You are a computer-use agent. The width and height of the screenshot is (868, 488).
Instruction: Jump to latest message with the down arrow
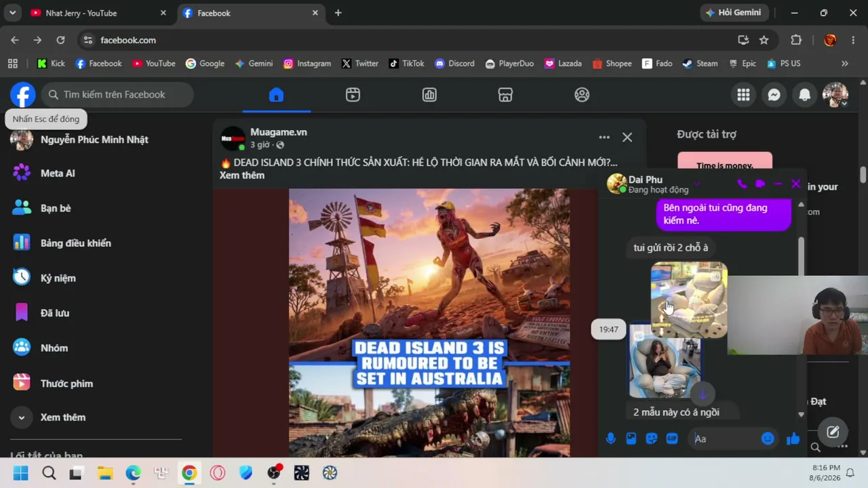click(x=703, y=394)
